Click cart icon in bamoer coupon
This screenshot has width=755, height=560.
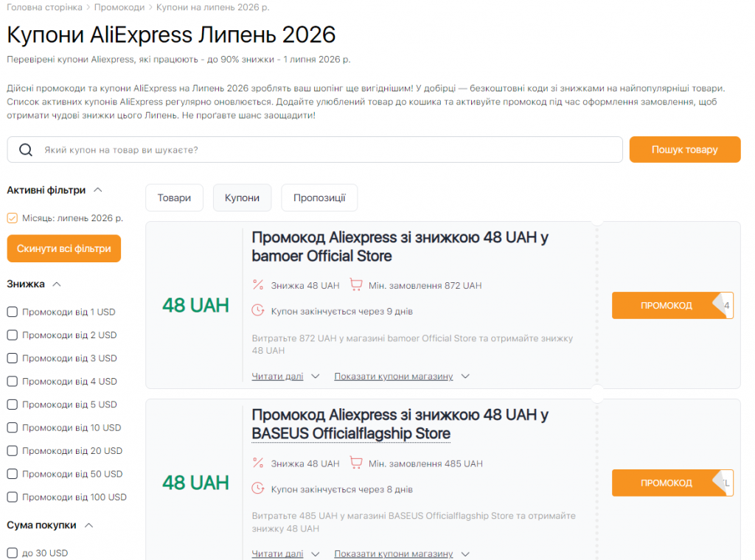356,285
